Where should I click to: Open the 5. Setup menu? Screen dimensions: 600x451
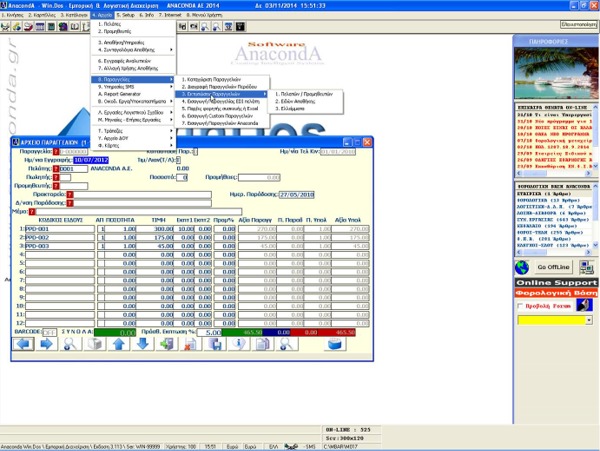click(126, 15)
